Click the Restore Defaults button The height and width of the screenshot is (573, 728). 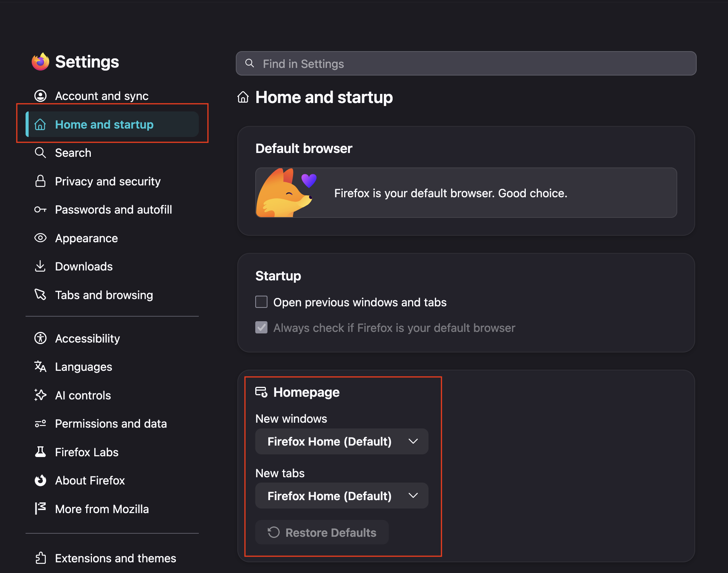tap(322, 532)
